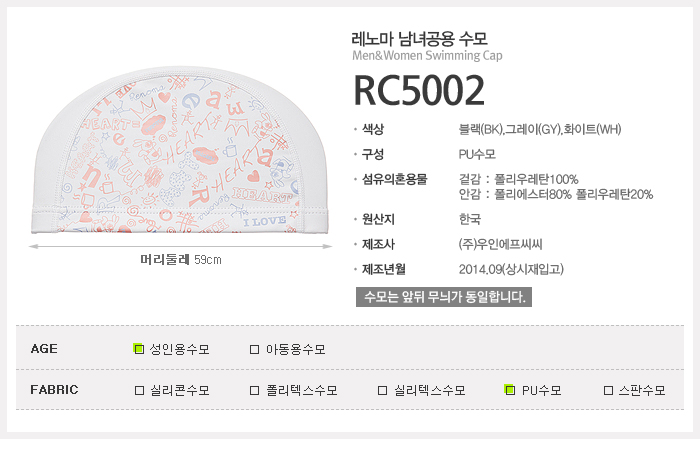
Task: Click the gray 수모는 앞뒤 무늬가 동일합니다 banner
Action: coord(444,297)
